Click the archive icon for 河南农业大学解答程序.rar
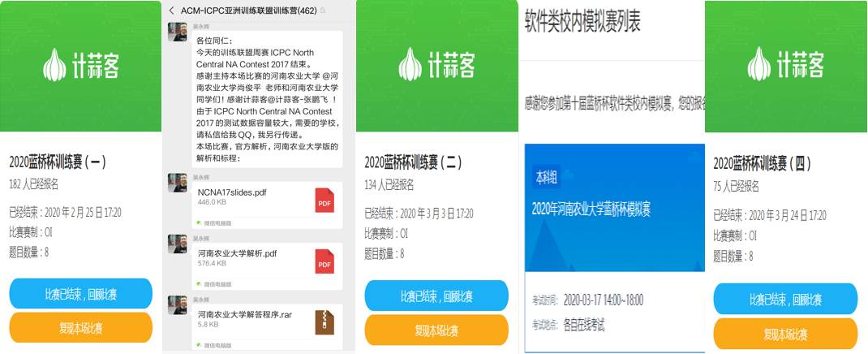The width and height of the screenshot is (868, 354). (x=324, y=322)
